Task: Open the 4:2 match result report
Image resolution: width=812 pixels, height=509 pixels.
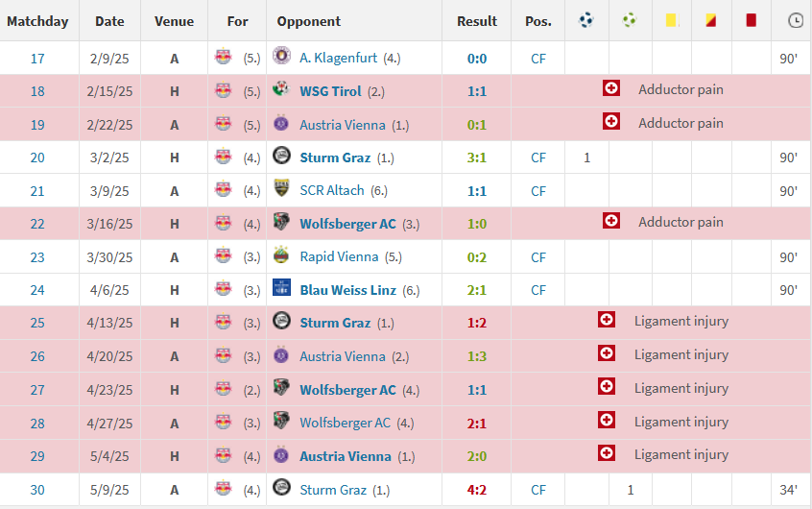Action: pos(477,490)
